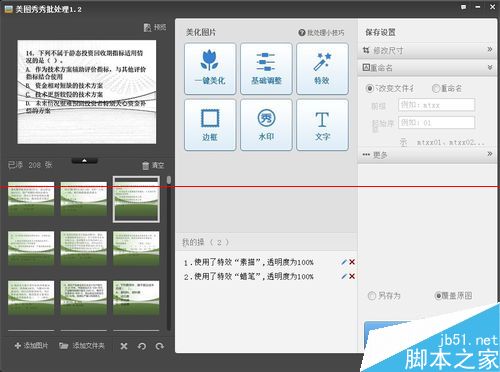
Task: Select the 另存为 save-as option
Action: pyautogui.click(x=372, y=296)
